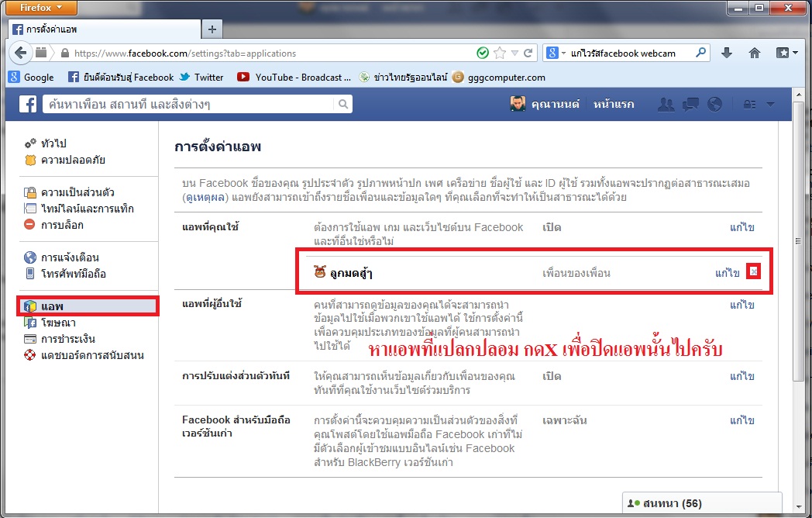
Task: Open the YouTube - Broadcast bookmark
Action: 294,78
